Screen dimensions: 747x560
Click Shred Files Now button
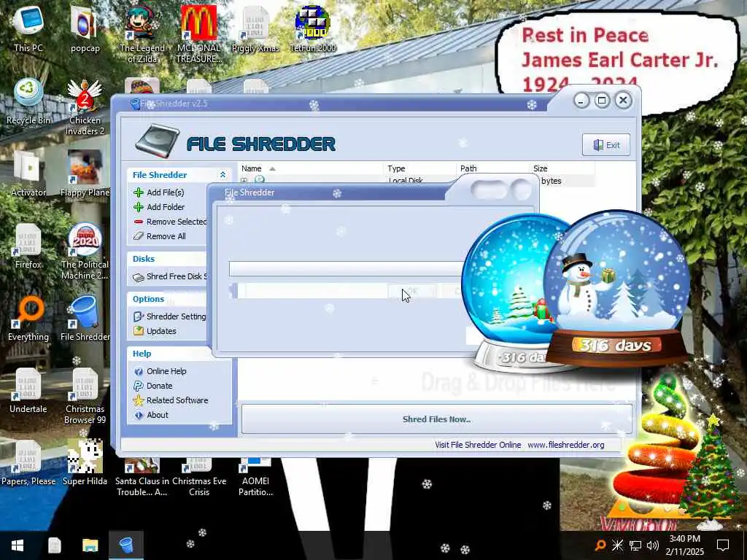coord(436,419)
